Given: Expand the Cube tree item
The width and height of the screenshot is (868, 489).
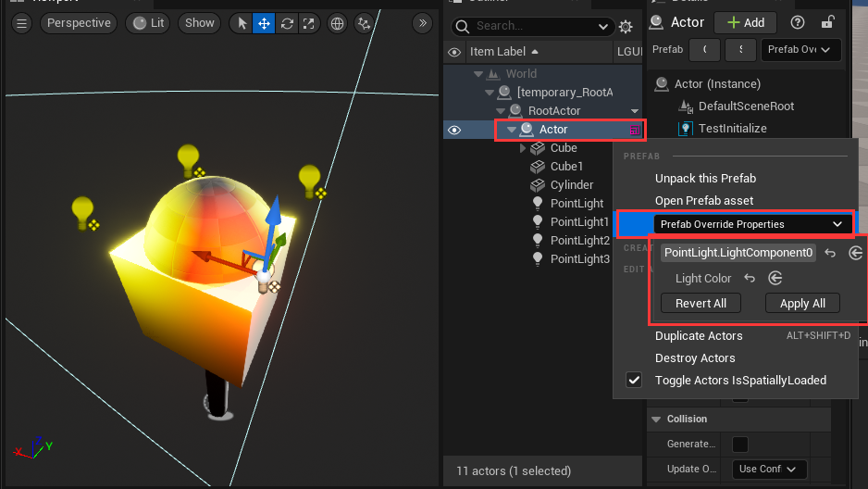Looking at the screenshot, I should coord(523,148).
